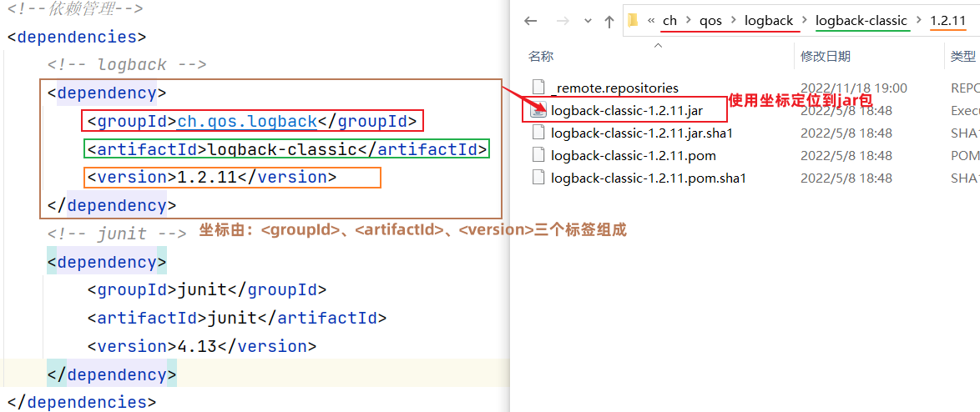Click the Back arrow in Explorer

coord(531,22)
